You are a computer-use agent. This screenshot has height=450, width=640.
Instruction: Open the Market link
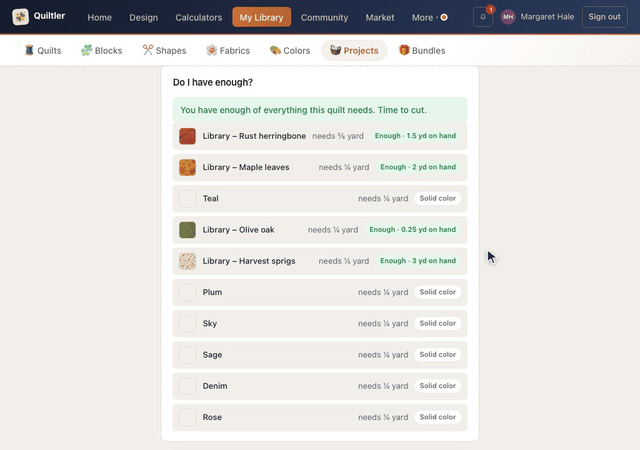tap(380, 18)
